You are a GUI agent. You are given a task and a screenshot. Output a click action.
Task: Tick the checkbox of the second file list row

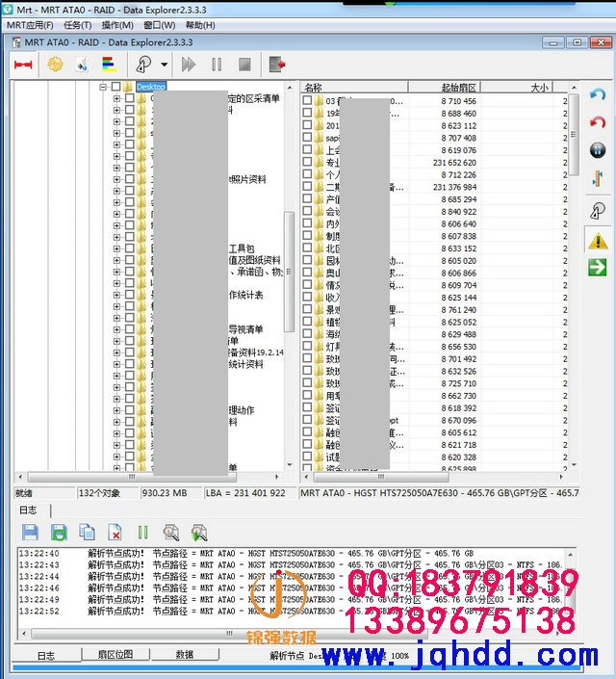pyautogui.click(x=308, y=113)
